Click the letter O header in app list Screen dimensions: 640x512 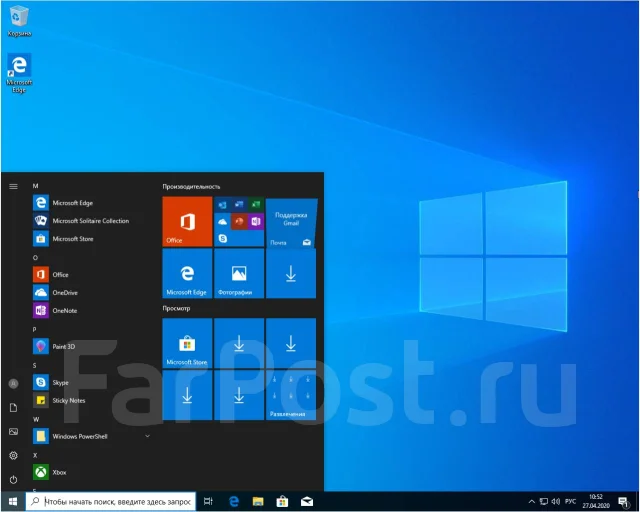35,258
